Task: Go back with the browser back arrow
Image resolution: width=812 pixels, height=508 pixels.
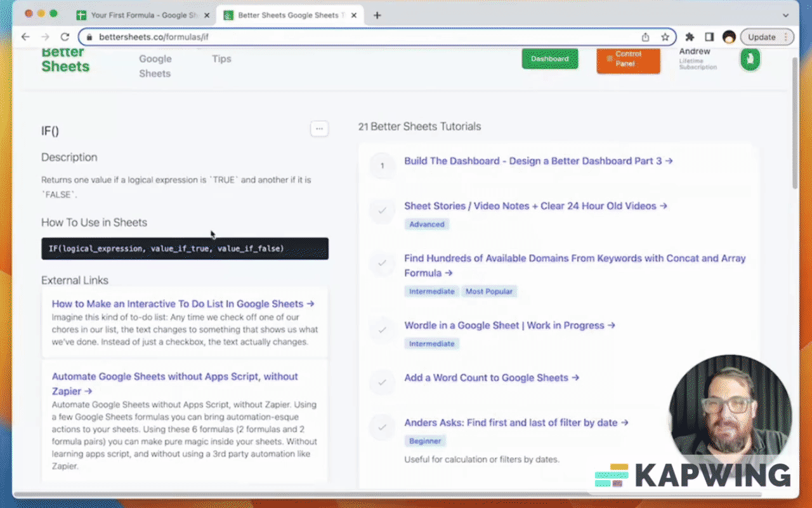Action: pyautogui.click(x=25, y=37)
